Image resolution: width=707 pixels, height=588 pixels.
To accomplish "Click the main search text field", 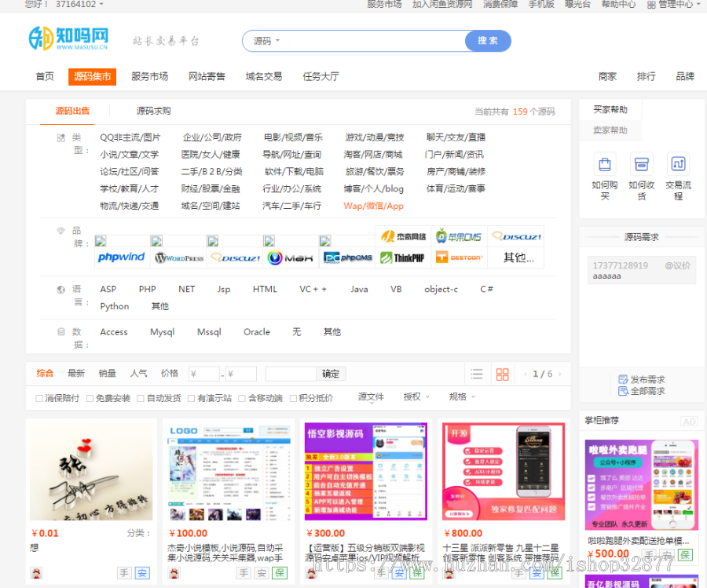I will tap(376, 41).
